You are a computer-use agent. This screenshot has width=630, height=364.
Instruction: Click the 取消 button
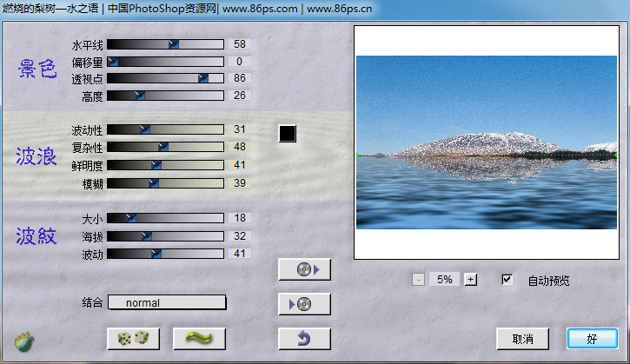523,339
